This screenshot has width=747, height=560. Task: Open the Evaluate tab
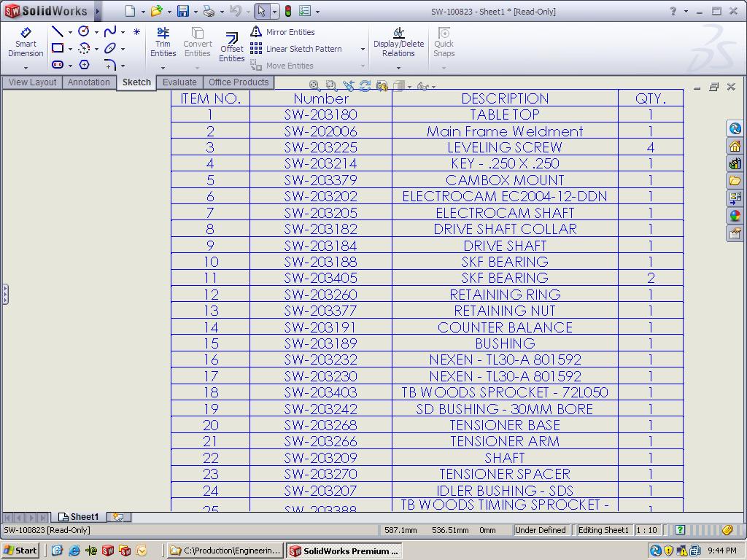click(x=179, y=82)
